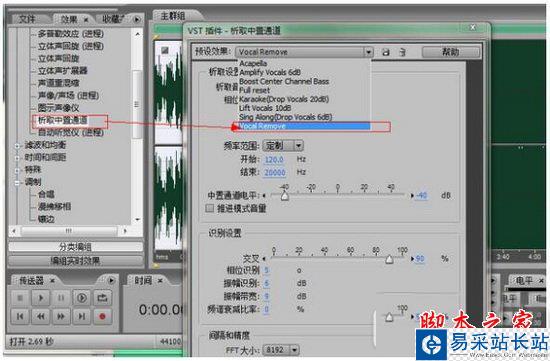The width and height of the screenshot is (550, 361).
Task: Start recording with the red record button
Action: [x=102, y=317]
